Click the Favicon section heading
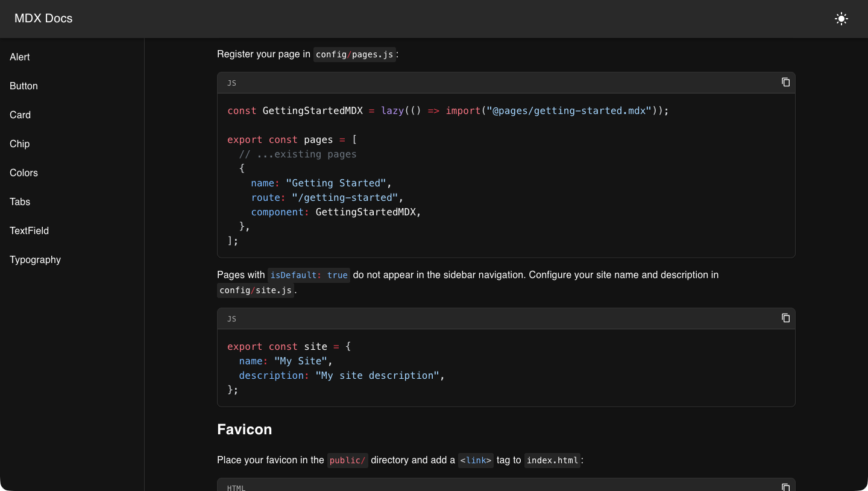The width and height of the screenshot is (868, 491). [245, 429]
